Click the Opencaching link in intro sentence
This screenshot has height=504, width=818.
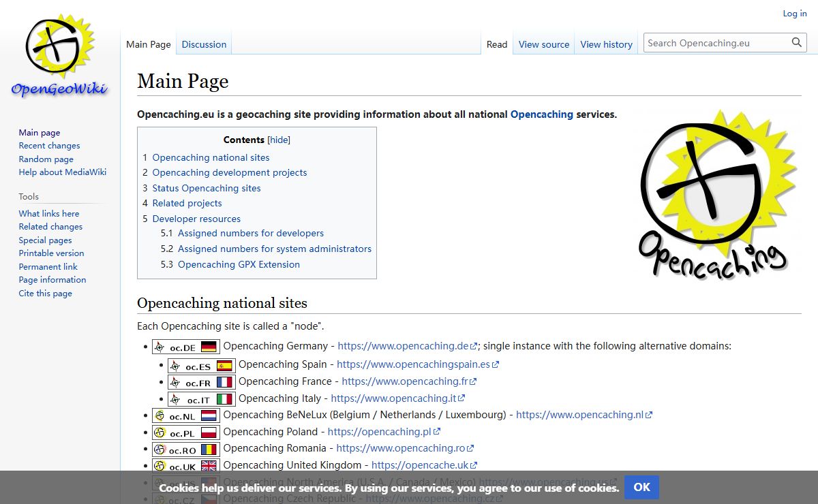[542, 114]
